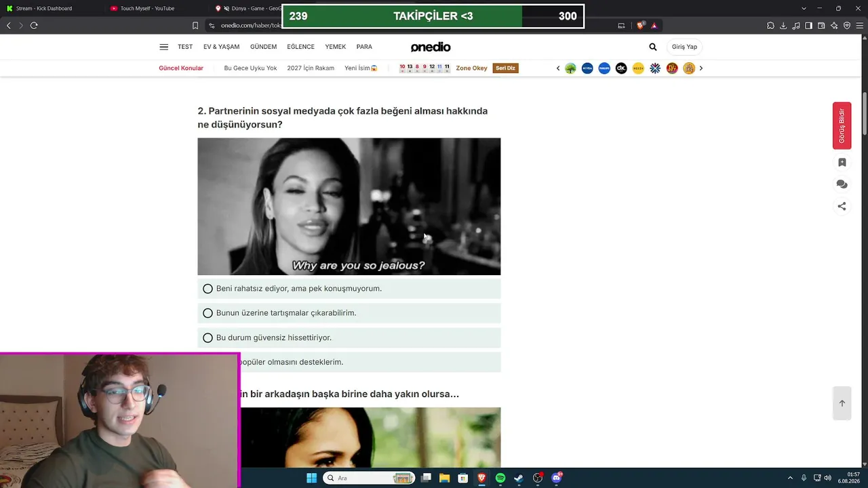Image resolution: width=868 pixels, height=488 pixels.
Task: Open the Görüş Bildir feedback button
Action: click(842, 125)
